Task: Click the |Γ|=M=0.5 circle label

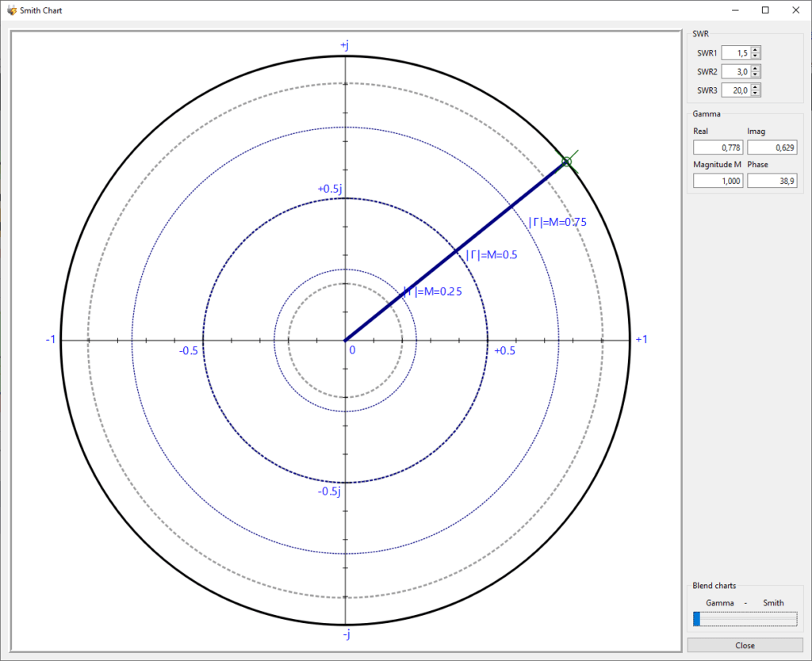Action: (x=492, y=254)
